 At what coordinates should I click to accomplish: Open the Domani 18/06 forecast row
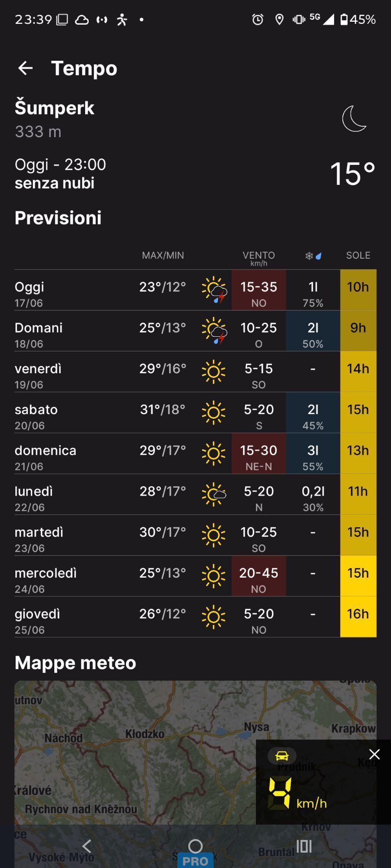[195, 331]
